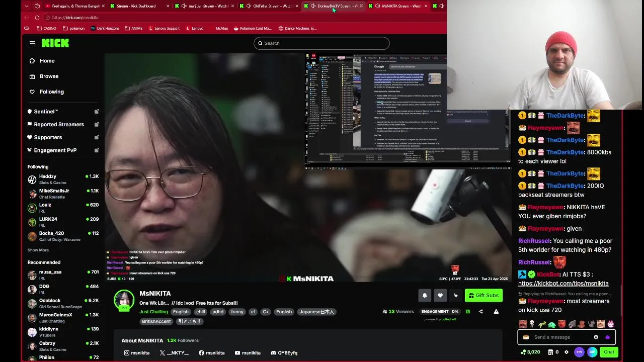Reload the page in the browser
The image size is (644, 362).
point(37,18)
